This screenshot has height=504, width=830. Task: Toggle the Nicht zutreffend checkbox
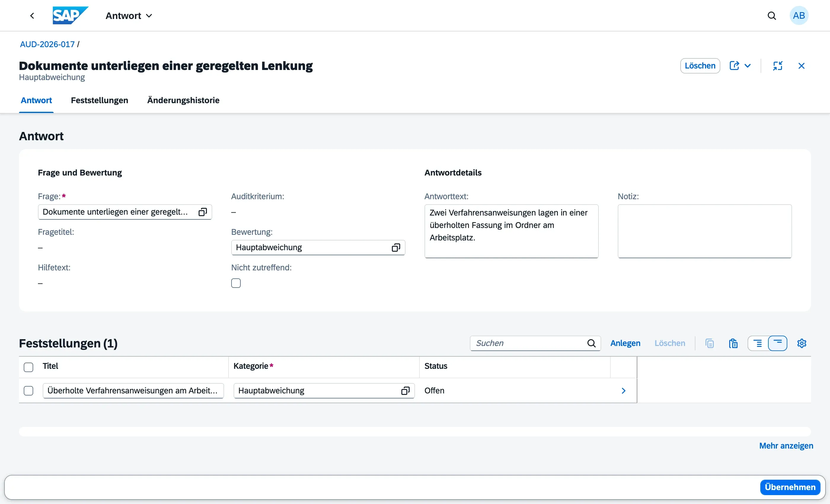[236, 283]
